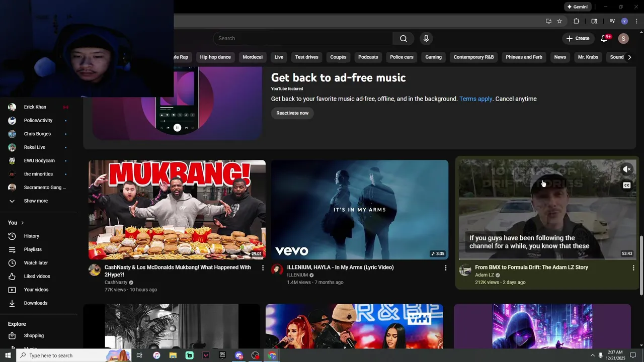The image size is (644, 362).
Task: Click the YouTube search input field
Action: [303, 39]
